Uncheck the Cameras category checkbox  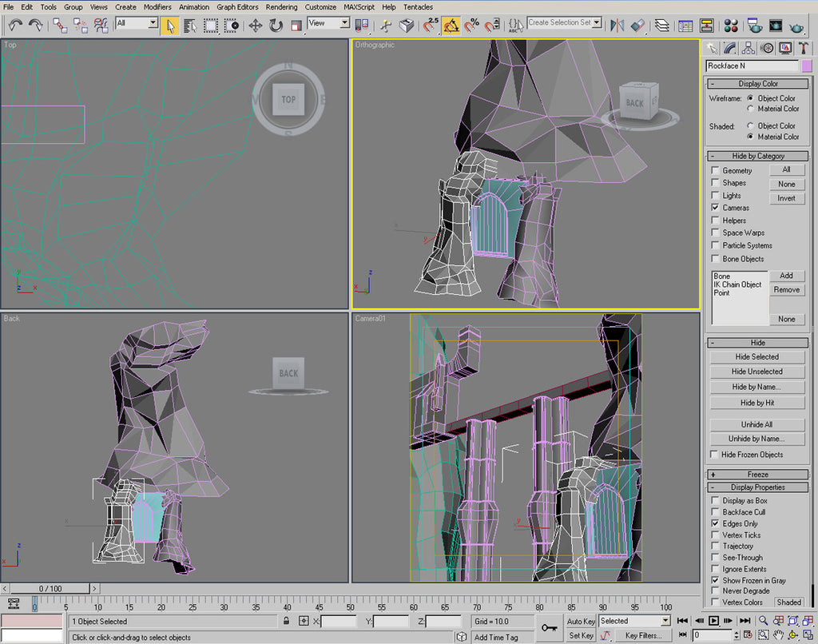(716, 208)
